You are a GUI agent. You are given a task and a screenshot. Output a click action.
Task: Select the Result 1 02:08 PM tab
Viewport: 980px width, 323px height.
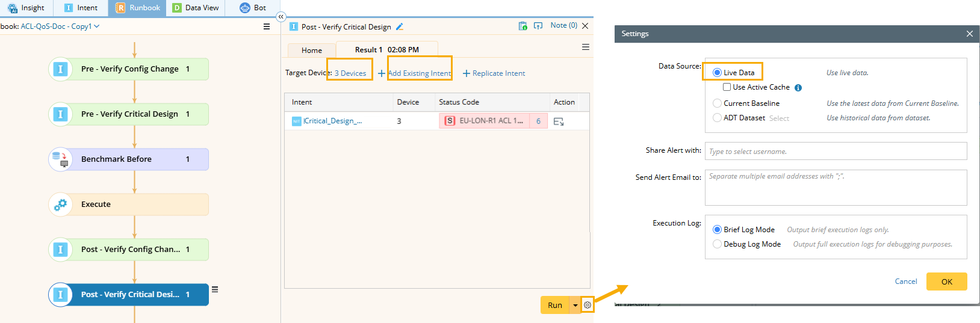coord(386,49)
